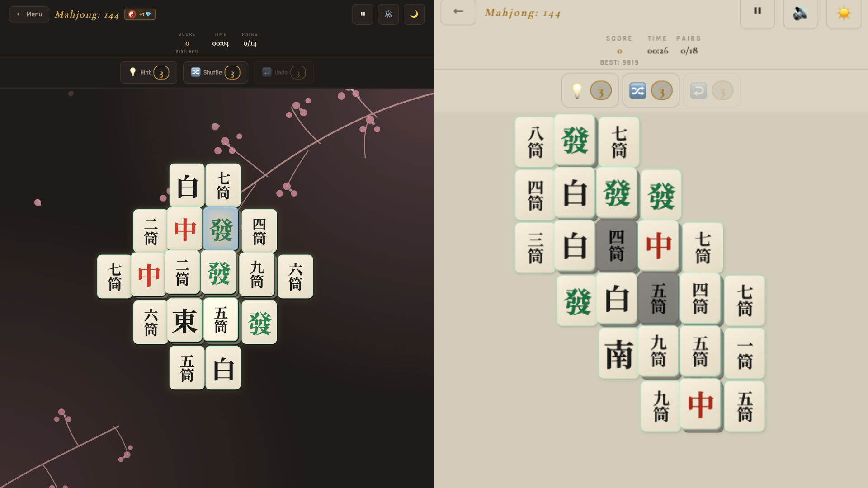Select the 四筒 tile in the dark window

tap(259, 231)
